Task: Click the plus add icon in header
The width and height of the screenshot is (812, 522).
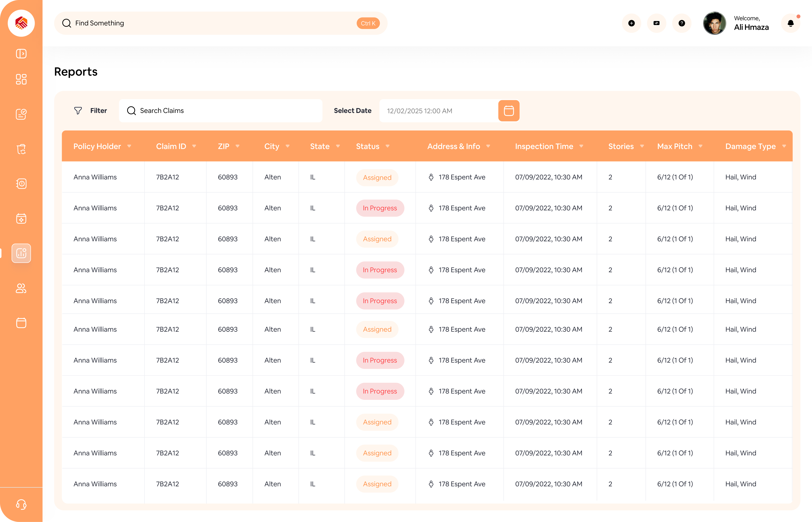Action: [x=631, y=23]
